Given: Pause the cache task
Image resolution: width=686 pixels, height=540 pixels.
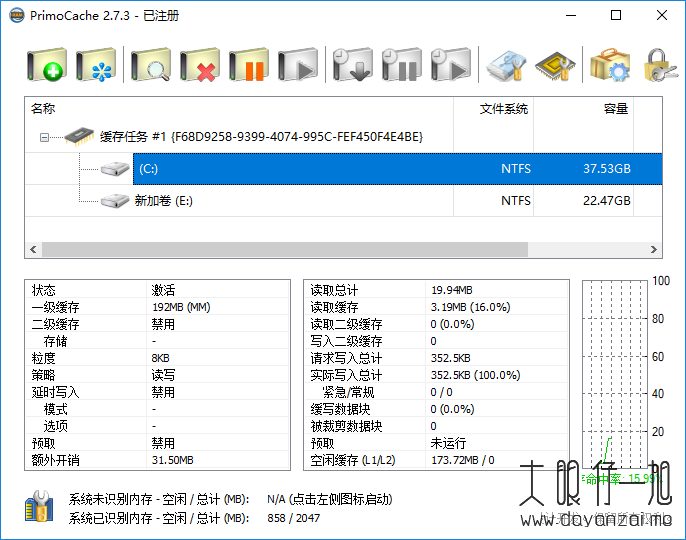Looking at the screenshot, I should click(248, 65).
